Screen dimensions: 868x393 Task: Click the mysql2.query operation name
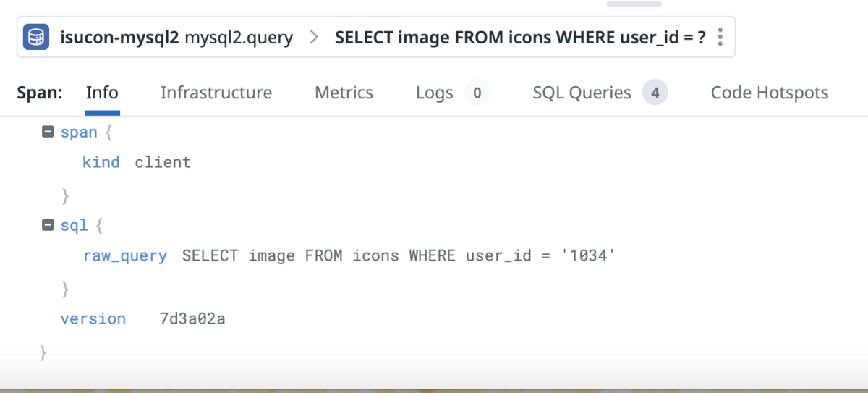pos(239,37)
